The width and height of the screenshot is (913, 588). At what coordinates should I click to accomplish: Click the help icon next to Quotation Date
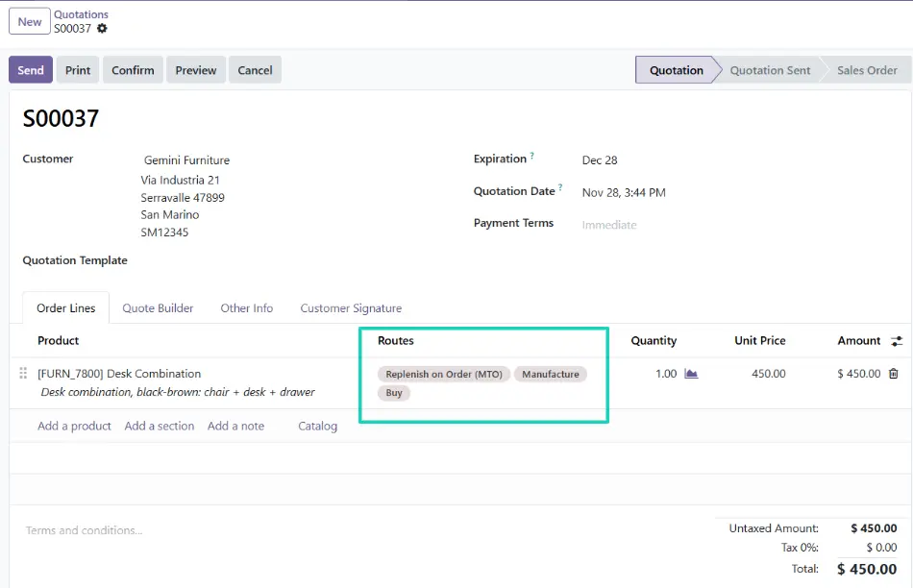click(x=562, y=185)
